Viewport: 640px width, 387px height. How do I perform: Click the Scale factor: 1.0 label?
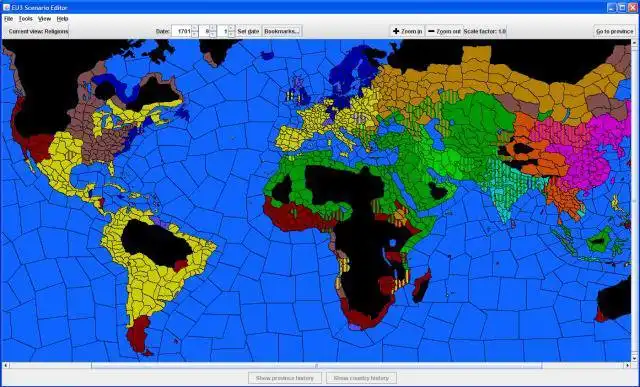point(485,31)
